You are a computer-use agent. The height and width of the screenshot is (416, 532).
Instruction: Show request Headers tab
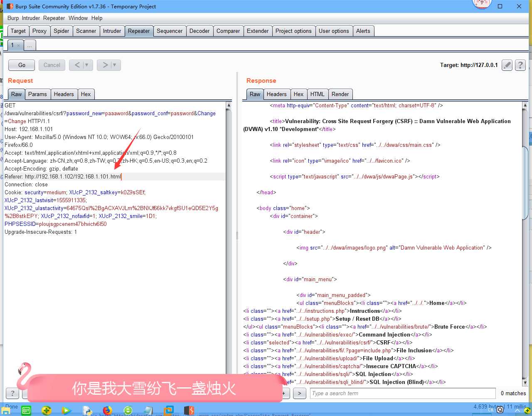[x=64, y=94]
